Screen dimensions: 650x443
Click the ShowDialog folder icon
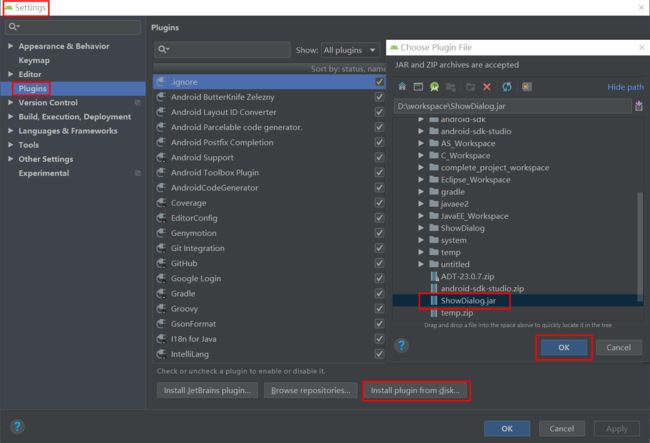coord(434,228)
